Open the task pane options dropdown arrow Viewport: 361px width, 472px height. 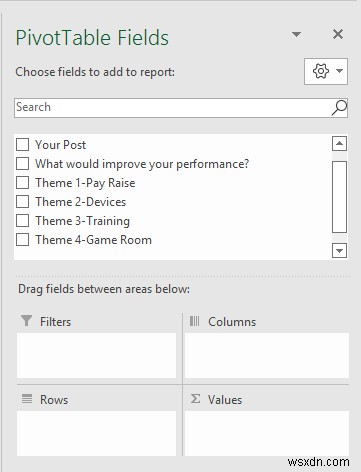point(296,34)
